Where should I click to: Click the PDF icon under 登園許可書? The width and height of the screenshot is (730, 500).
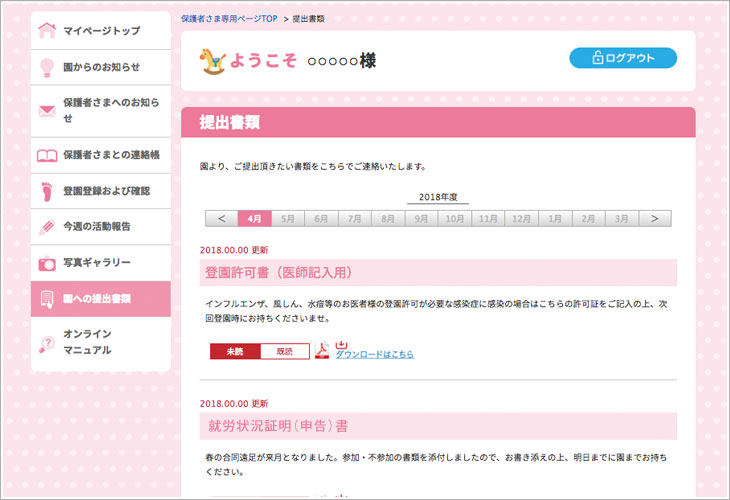322,350
